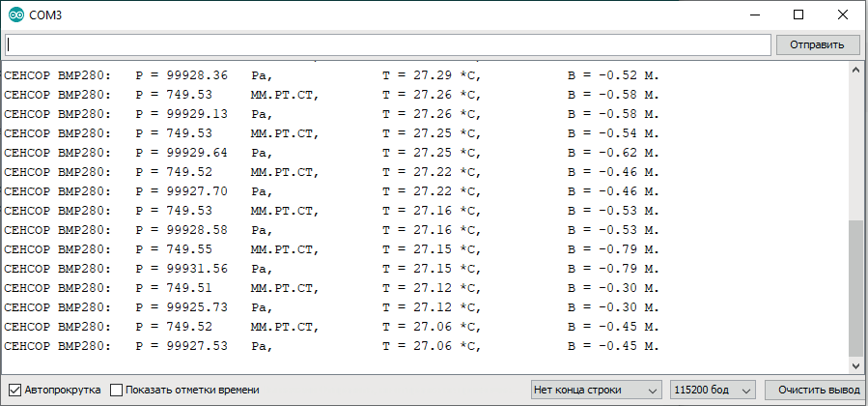
Task: Click the last output line P = 99927.53
Action: click(x=332, y=346)
